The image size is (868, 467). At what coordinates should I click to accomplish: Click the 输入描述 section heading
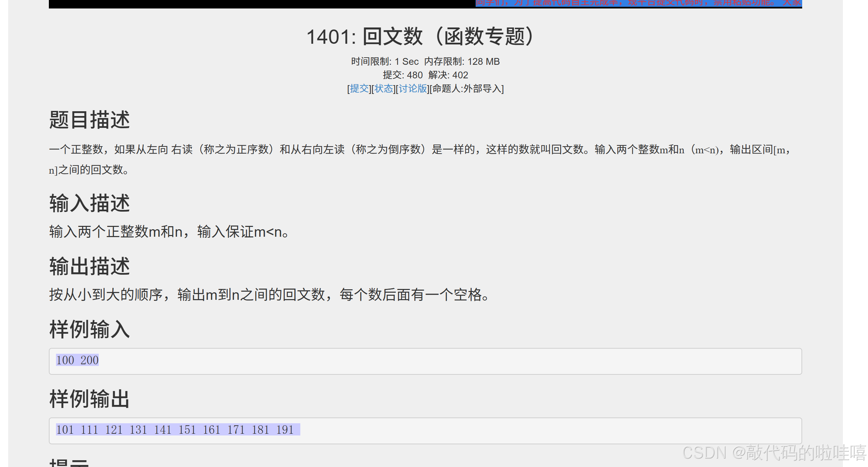coord(90,203)
